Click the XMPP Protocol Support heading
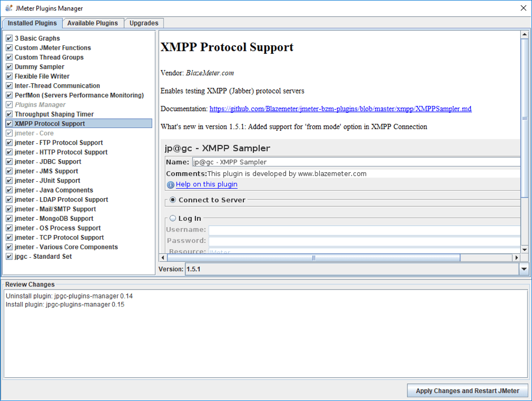The height and width of the screenshot is (401, 532). 226,47
